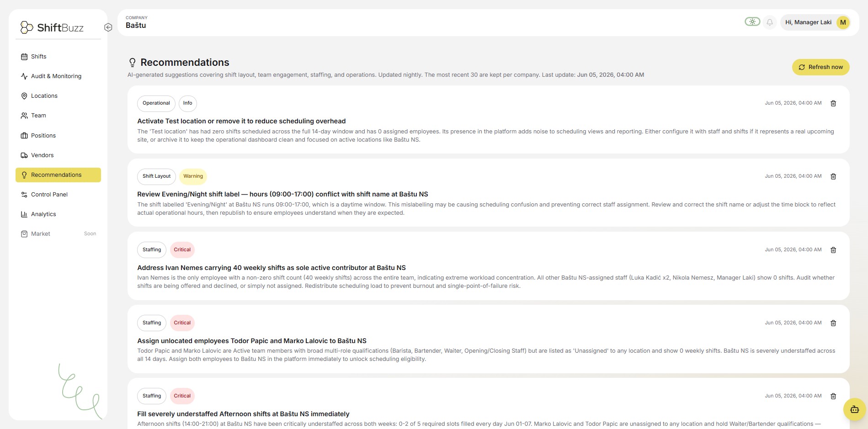Select Positions in the sidebar
Screen dimensions: 868x429
(58, 136)
